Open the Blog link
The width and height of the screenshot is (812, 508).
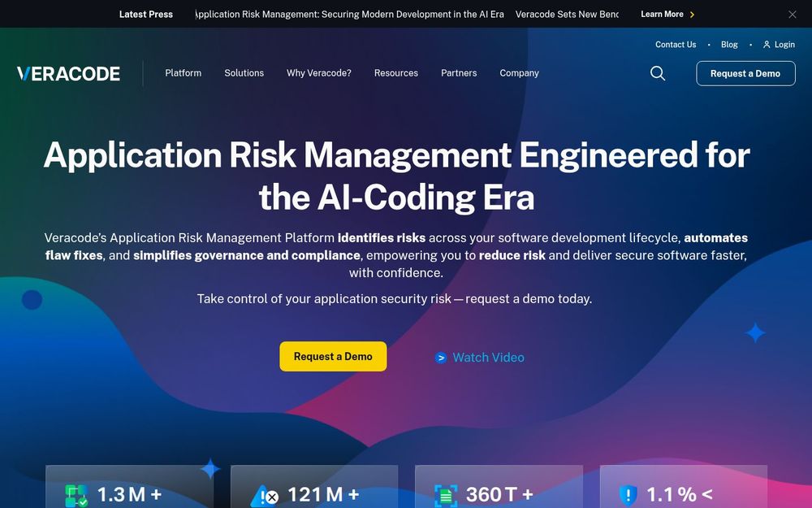click(729, 45)
